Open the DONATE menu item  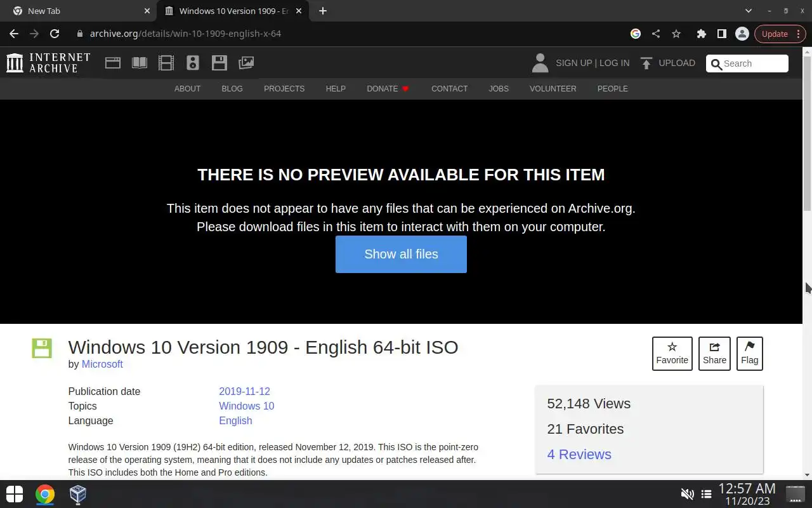pyautogui.click(x=388, y=89)
